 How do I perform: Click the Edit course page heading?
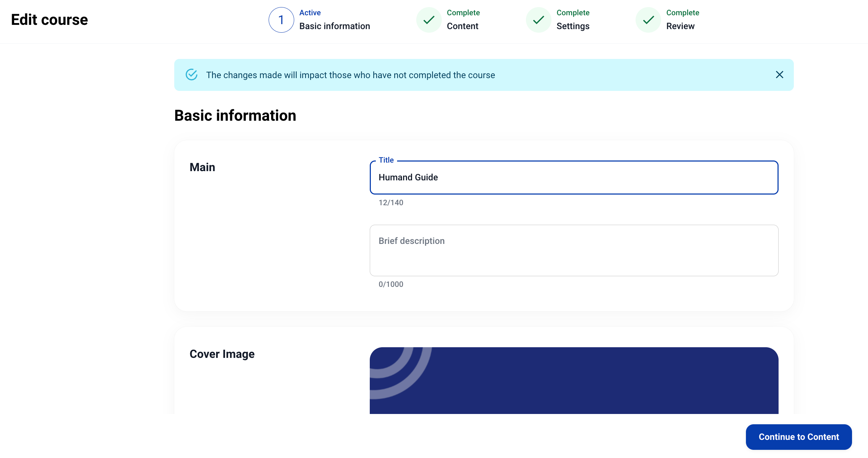[x=49, y=20]
